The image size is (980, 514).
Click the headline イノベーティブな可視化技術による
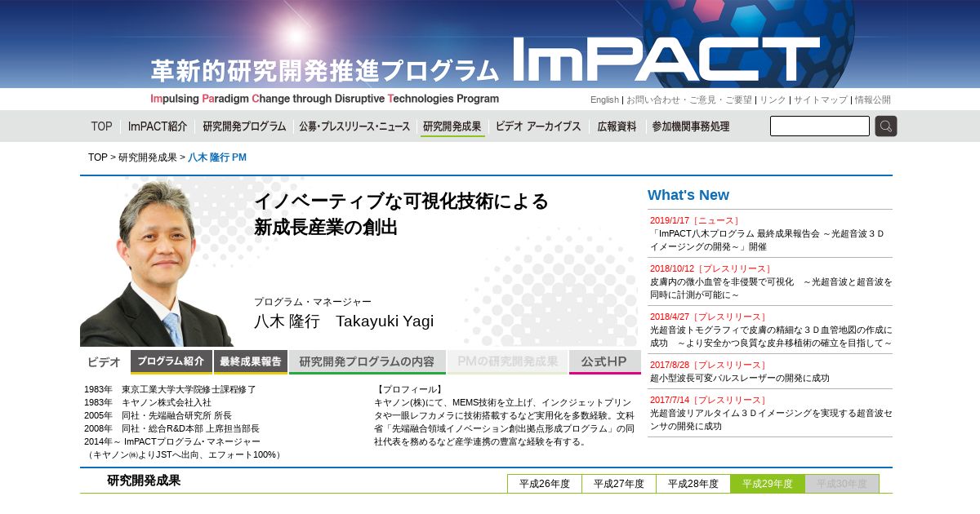click(401, 202)
